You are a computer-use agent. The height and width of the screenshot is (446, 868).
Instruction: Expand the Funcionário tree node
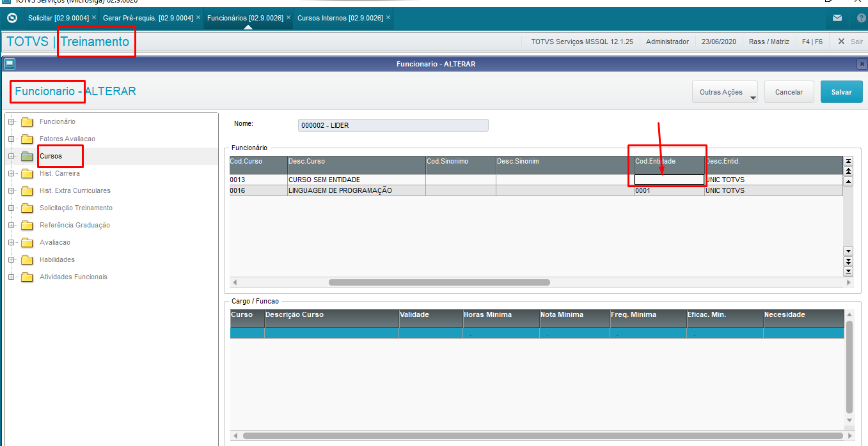pos(10,121)
